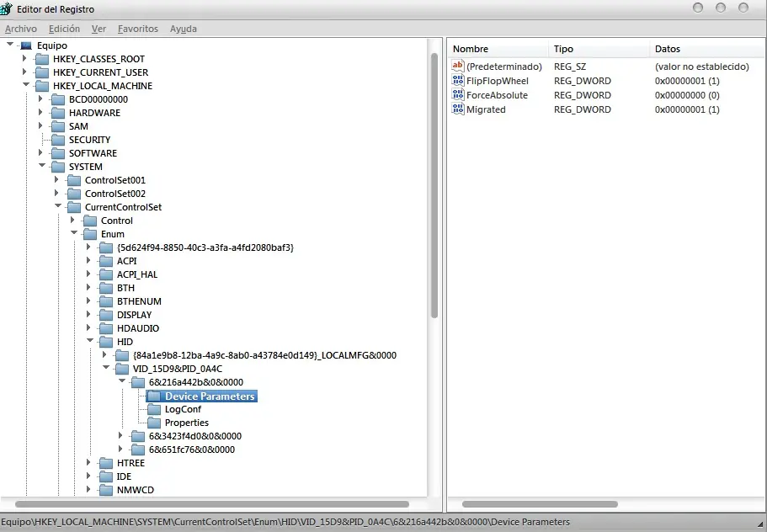The height and width of the screenshot is (532, 767).
Task: Click the Equipo computer icon
Action: coord(26,45)
